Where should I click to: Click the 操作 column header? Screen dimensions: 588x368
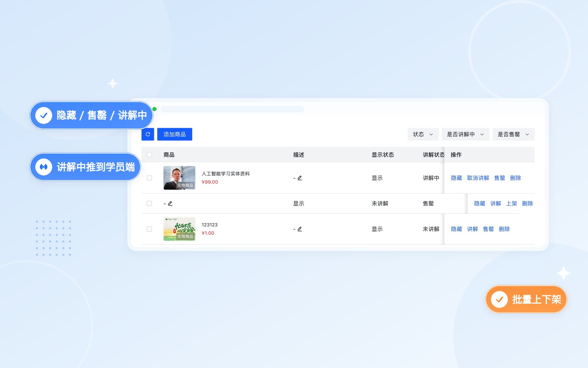pos(456,155)
